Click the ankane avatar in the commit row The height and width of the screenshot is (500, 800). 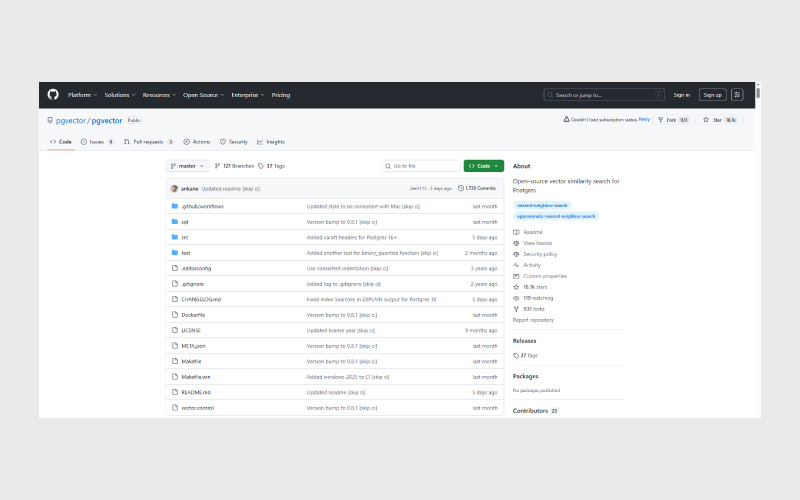(174, 188)
